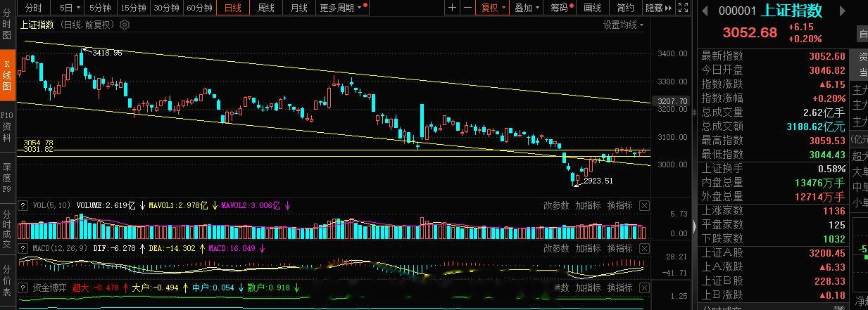Select the 分时 period tab
868x310 pixels.
33,8
